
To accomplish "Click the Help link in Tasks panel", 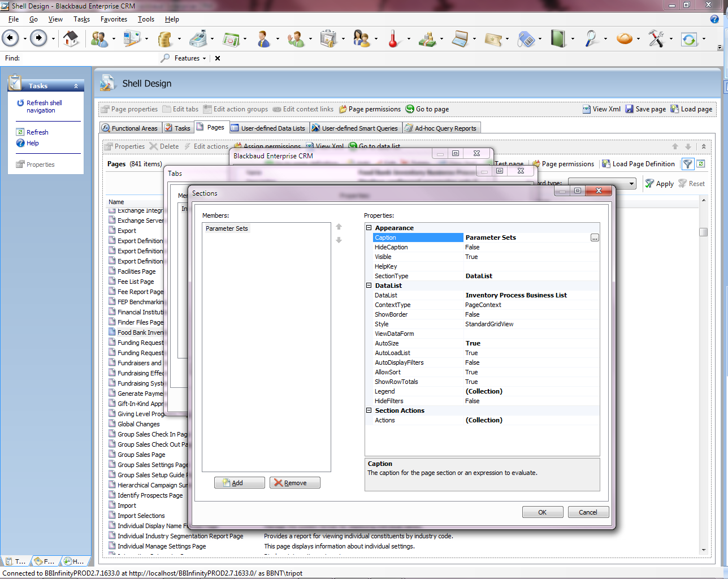I will 33,143.
